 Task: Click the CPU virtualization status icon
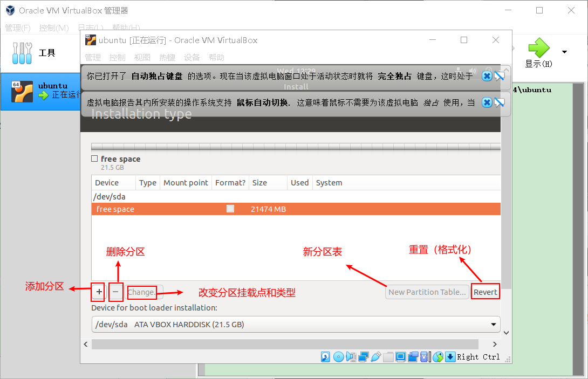coord(424,357)
